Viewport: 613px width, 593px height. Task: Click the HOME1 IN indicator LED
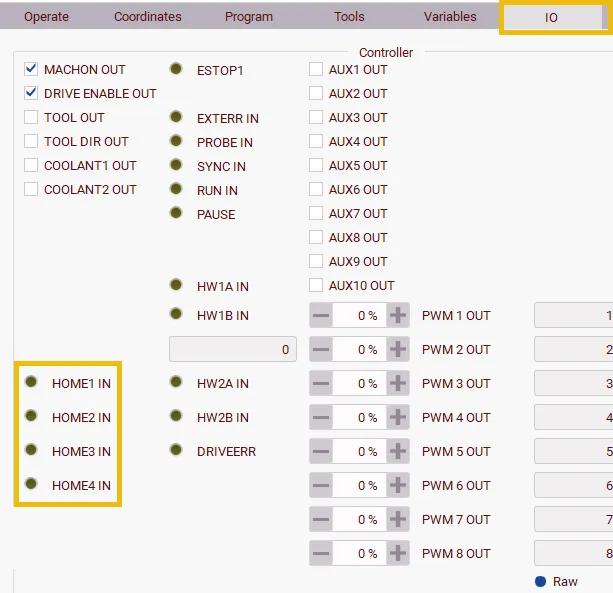point(31,382)
